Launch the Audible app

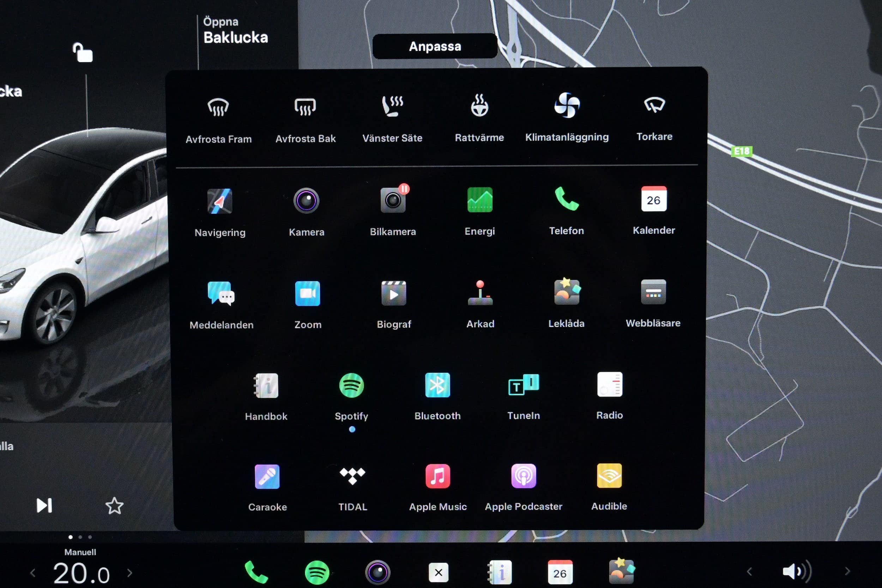pos(609,475)
